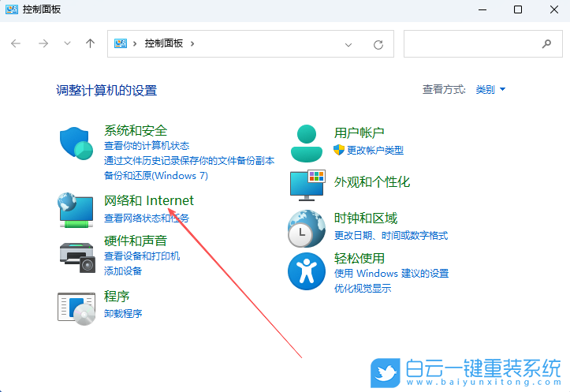Viewport: 570px width, 392px height.
Task: Click the Control Panel icon in address bar
Action: click(x=121, y=43)
